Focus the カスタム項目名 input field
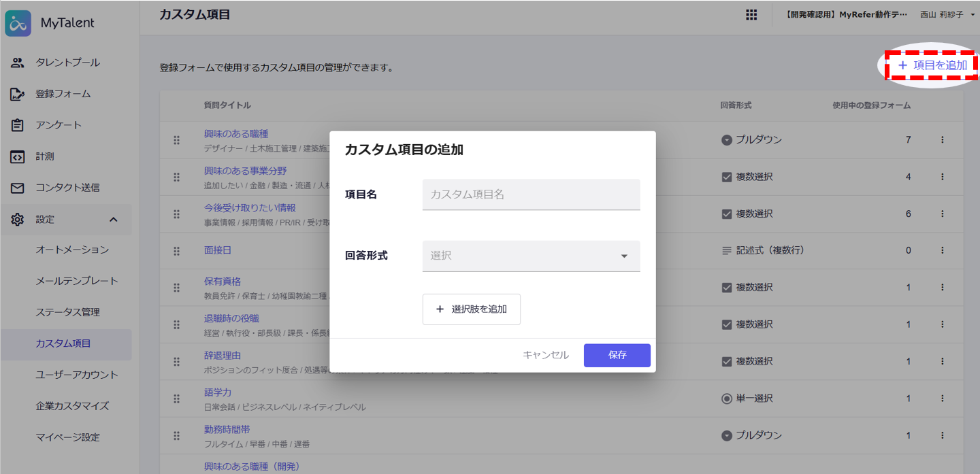This screenshot has width=980, height=474. tap(531, 194)
